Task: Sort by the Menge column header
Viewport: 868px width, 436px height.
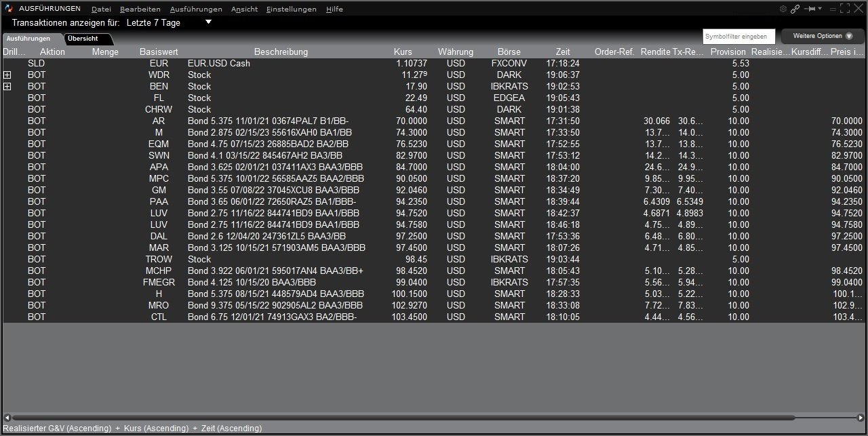Action: click(x=105, y=52)
